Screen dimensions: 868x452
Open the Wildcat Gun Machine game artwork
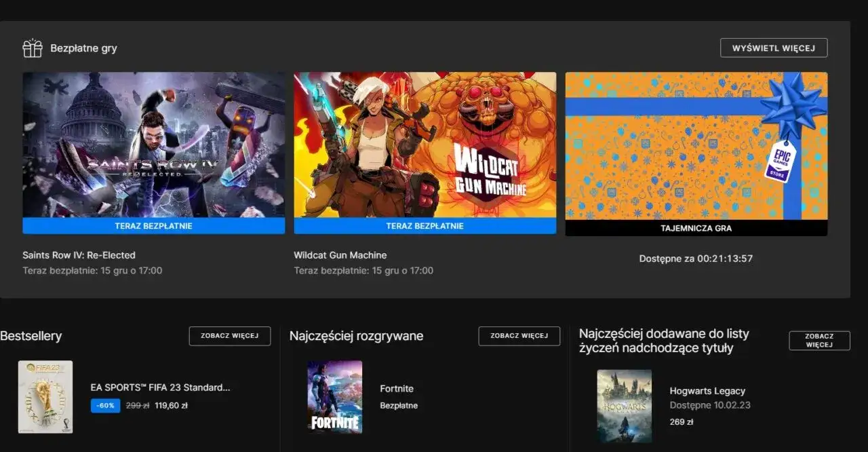tap(425, 146)
